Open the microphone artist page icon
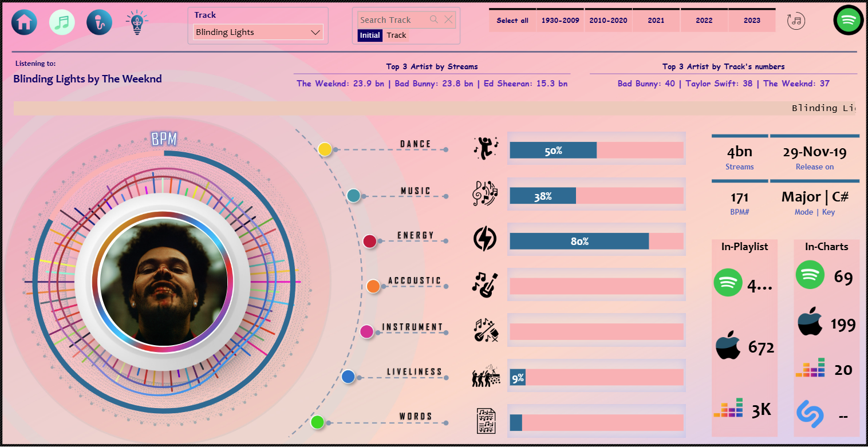The height and width of the screenshot is (447, 868). click(100, 22)
